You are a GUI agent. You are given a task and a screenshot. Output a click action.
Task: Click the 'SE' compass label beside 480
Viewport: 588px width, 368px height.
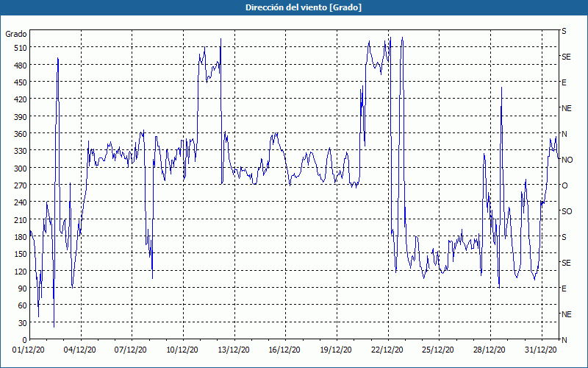[x=566, y=57]
